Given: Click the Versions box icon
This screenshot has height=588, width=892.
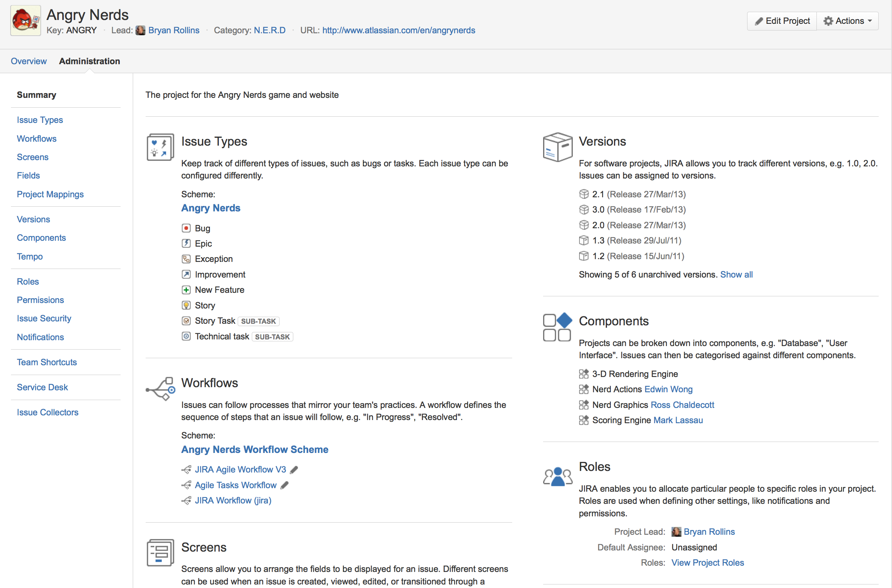Looking at the screenshot, I should [558, 147].
